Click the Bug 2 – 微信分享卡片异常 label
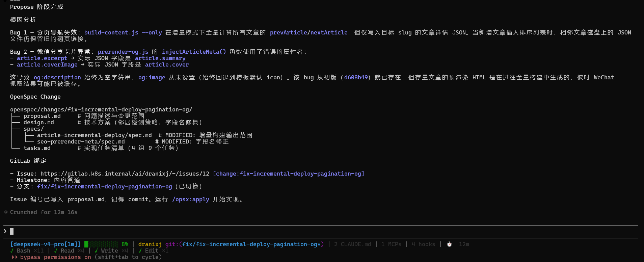The height and width of the screenshot is (262, 644). [51, 52]
